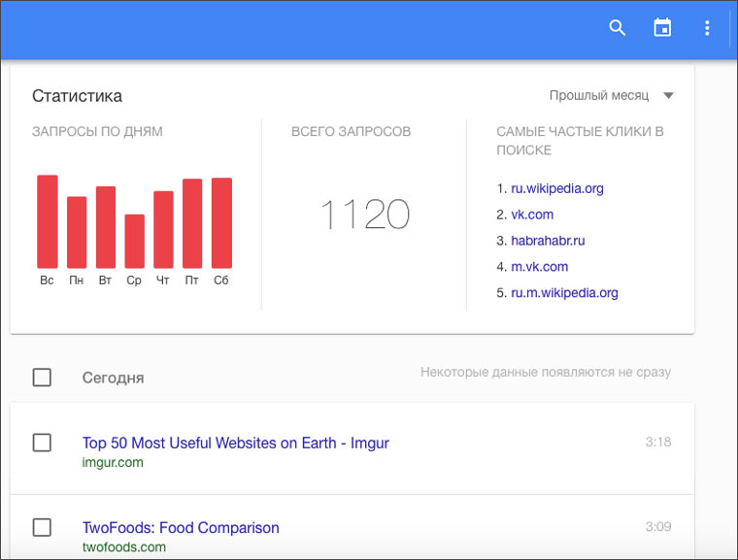Click the imgur.com domain text
738x560 pixels.
coord(113,462)
